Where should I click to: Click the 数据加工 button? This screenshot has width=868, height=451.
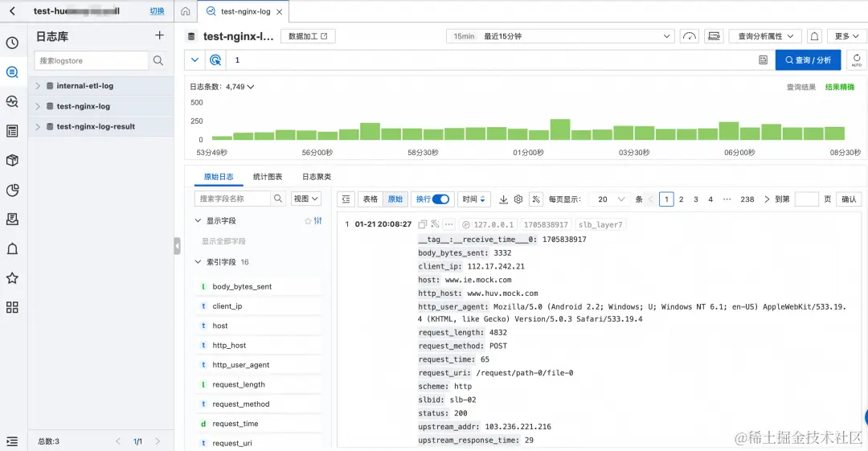[x=309, y=36]
